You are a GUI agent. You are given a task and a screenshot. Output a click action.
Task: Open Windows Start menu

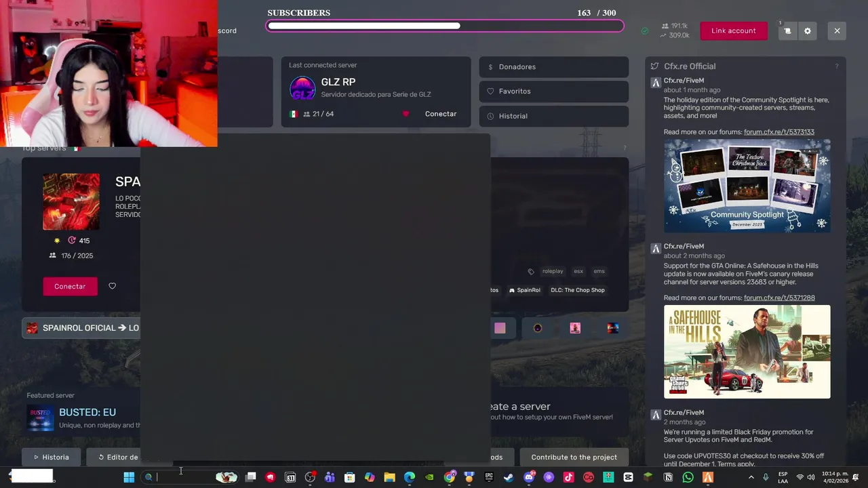tap(129, 477)
